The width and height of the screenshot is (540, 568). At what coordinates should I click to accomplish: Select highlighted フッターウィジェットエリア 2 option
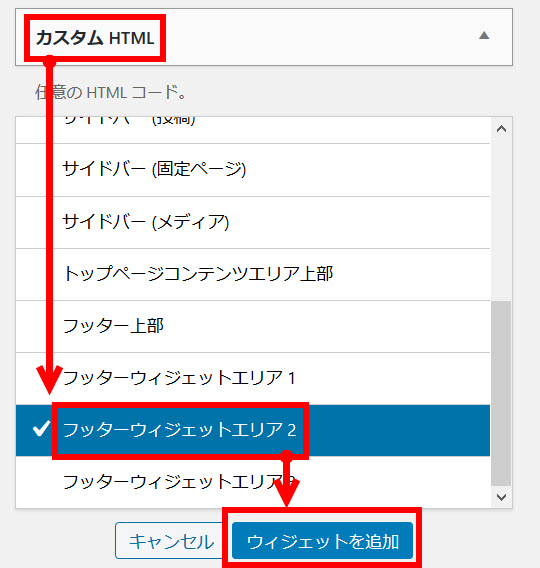coord(253,430)
